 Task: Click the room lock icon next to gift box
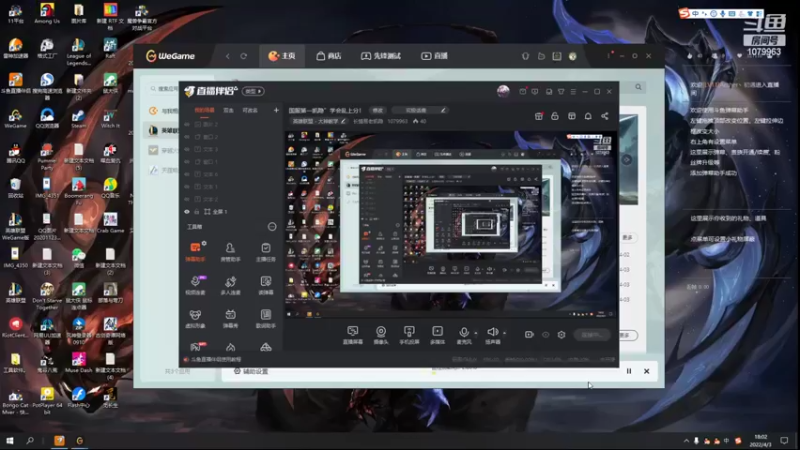555,116
